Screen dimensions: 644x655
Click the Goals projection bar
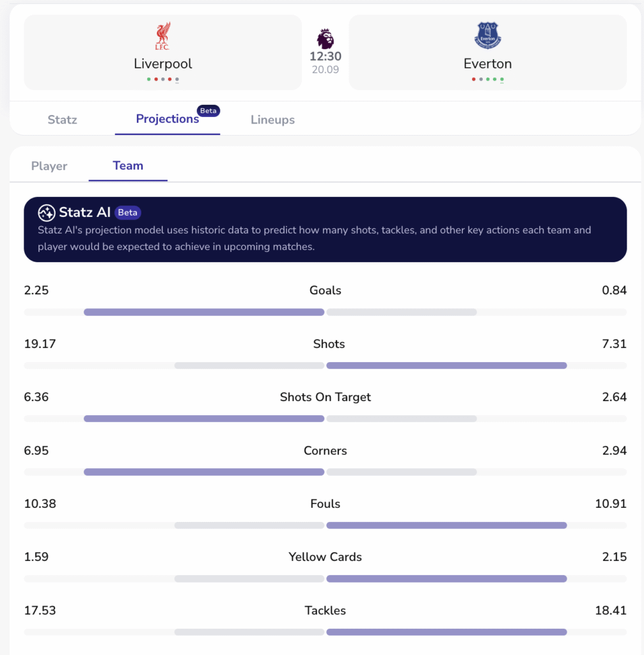click(x=325, y=312)
